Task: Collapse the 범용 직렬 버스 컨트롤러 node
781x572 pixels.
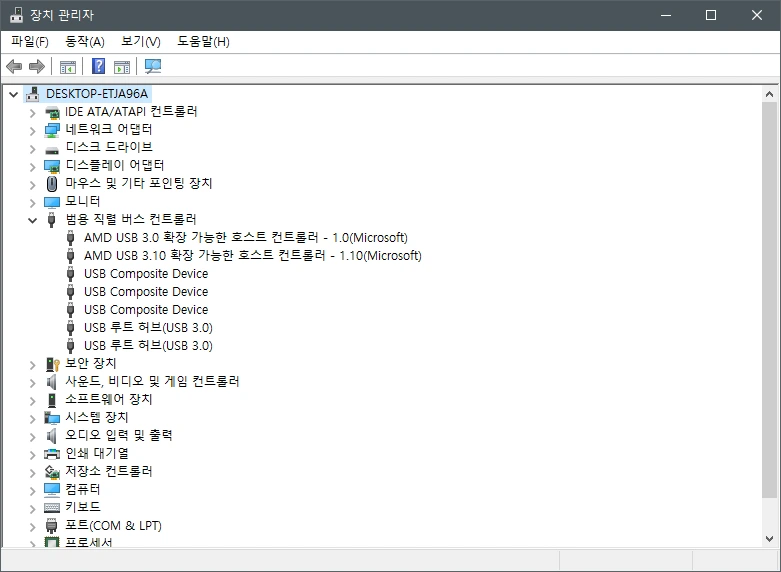Action: click(32, 220)
